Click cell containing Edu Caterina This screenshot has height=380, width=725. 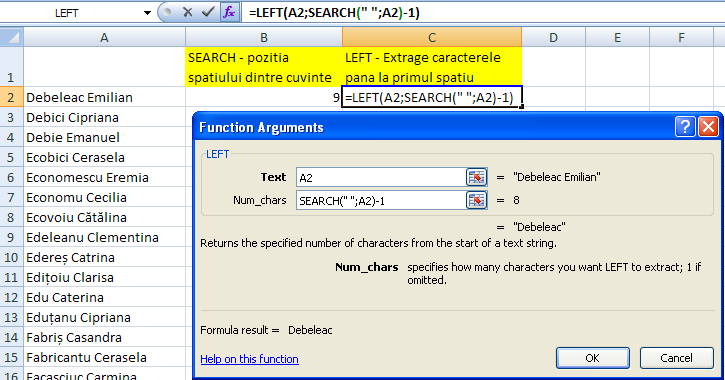pos(104,297)
